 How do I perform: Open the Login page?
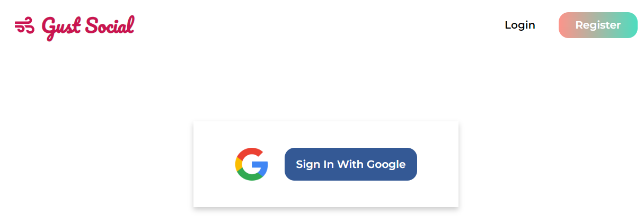519,25
